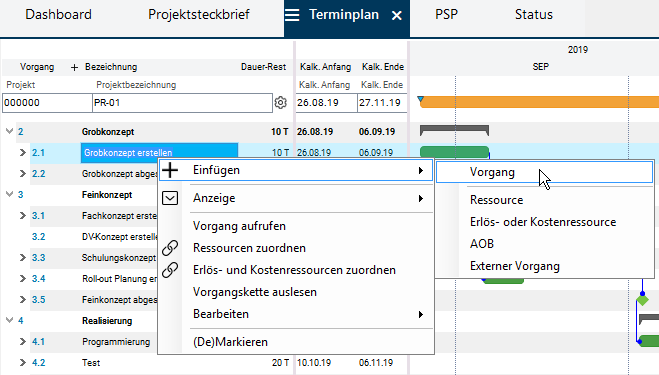Viewport: 659px width, 375px height.
Task: Collapse Realisierung group 4
Action: (x=9, y=320)
